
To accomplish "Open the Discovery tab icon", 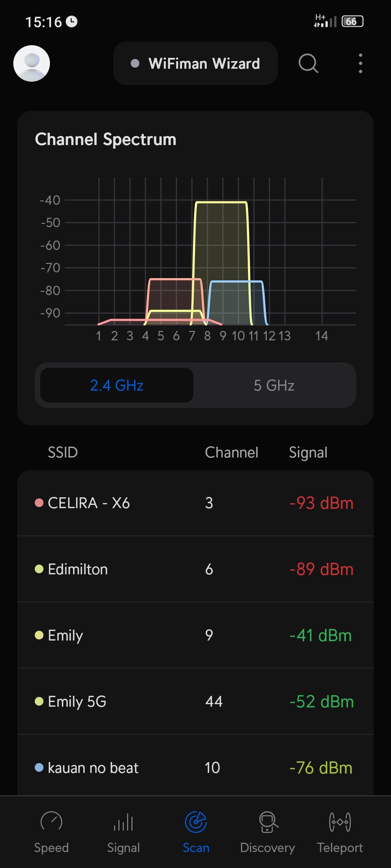I will click(x=268, y=822).
